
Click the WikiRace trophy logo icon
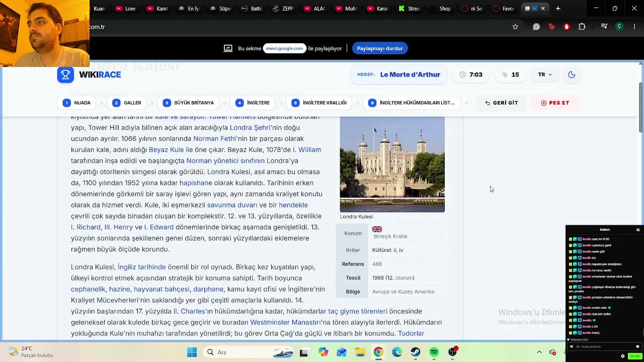[x=65, y=75]
